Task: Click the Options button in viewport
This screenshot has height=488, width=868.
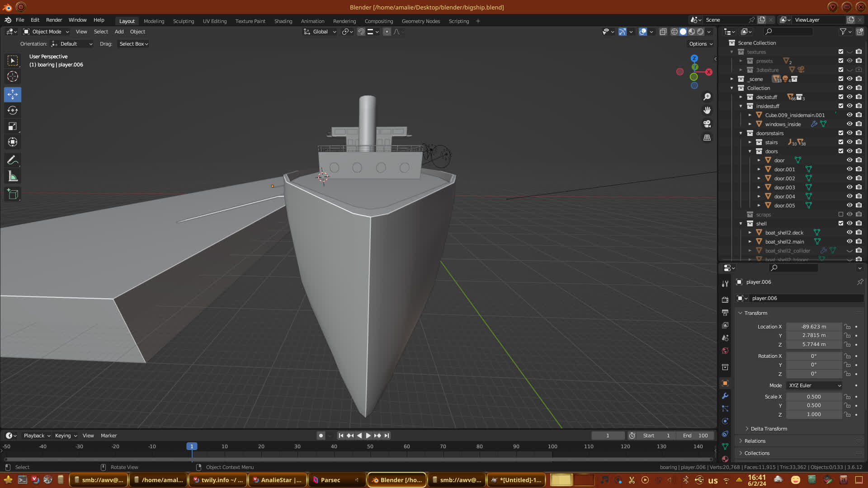Action: point(700,44)
